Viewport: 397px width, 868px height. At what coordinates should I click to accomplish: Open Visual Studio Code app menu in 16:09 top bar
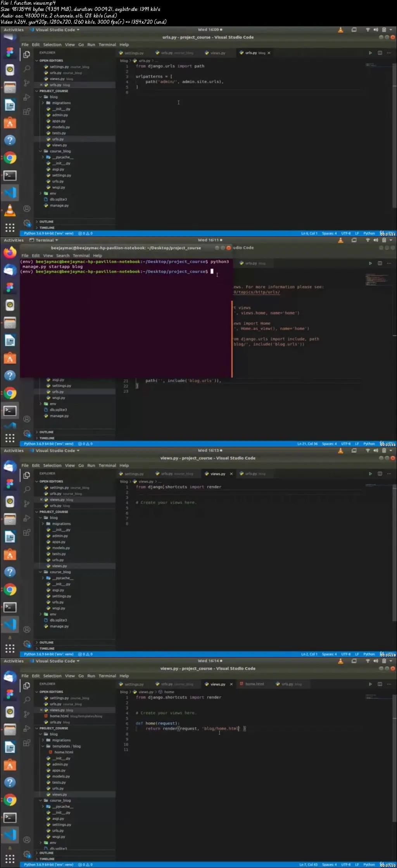pos(55,30)
